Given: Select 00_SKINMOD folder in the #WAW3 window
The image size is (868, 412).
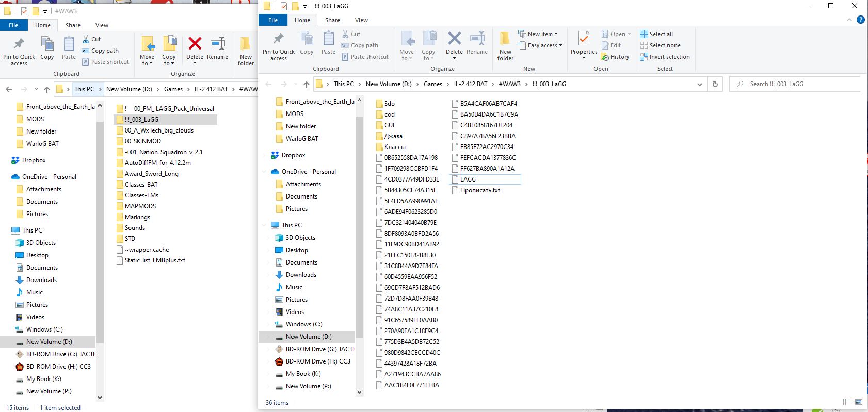Looking at the screenshot, I should click(138, 141).
